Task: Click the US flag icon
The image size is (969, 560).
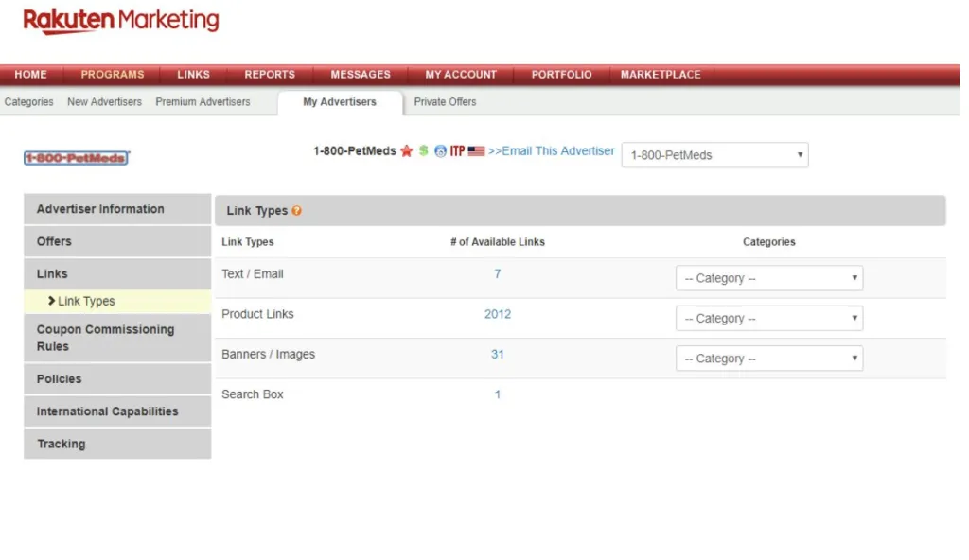Action: point(476,150)
